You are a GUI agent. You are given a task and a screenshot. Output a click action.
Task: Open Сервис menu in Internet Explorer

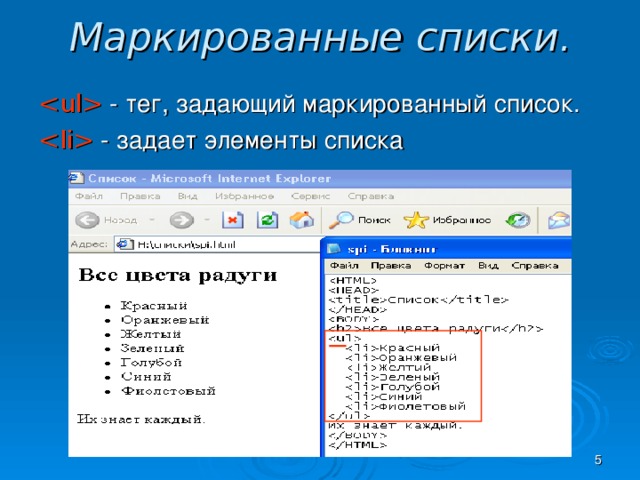310,196
